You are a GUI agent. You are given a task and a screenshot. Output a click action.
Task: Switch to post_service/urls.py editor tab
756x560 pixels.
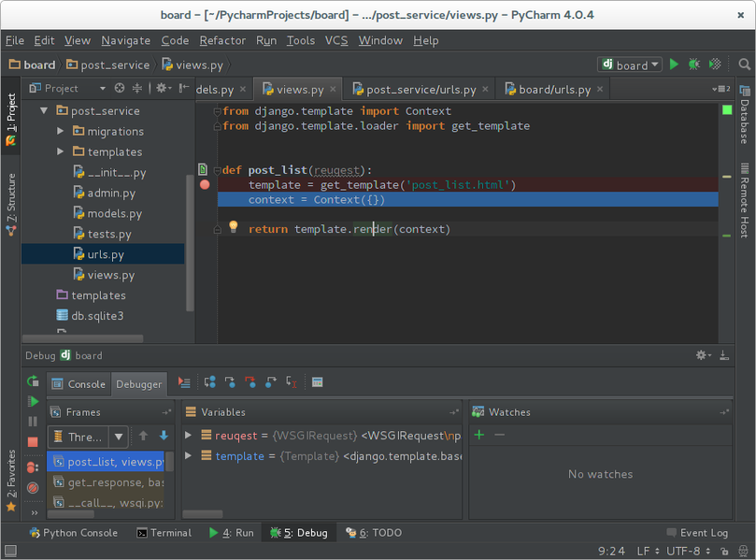(x=421, y=89)
